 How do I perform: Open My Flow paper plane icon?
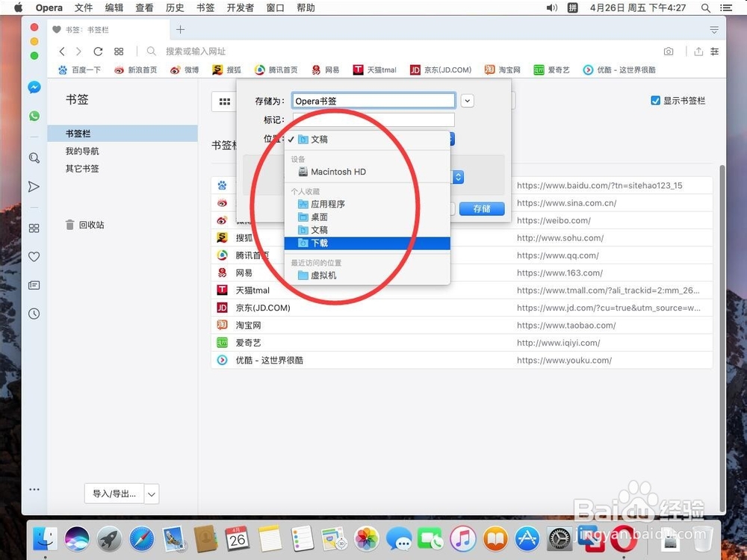(x=34, y=187)
